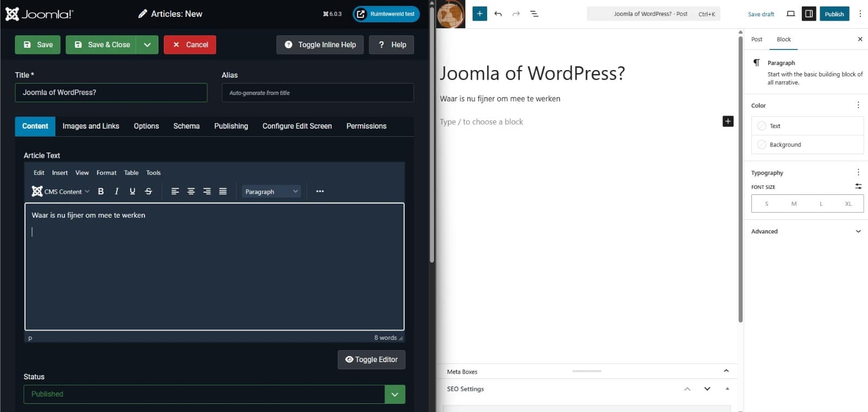The width and height of the screenshot is (868, 412).
Task: Open Save & Close dropdown arrow
Action: click(147, 45)
